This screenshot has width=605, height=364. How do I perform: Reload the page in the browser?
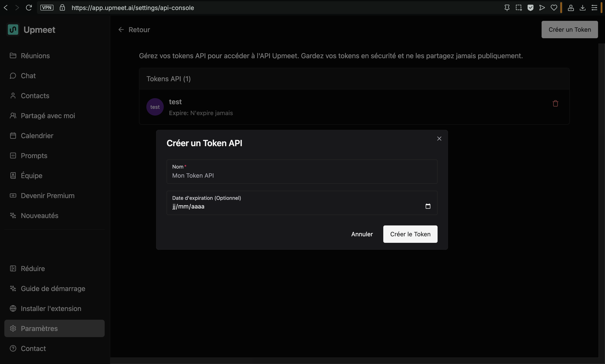tap(29, 8)
